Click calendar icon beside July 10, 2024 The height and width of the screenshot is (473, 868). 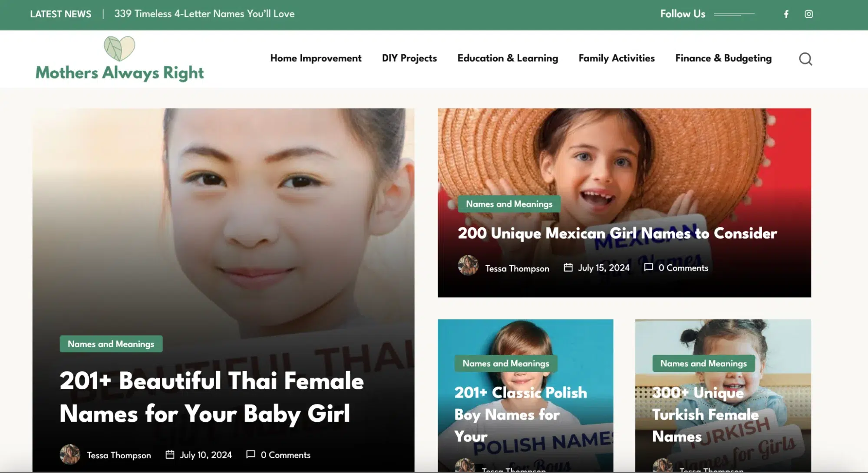170,454
